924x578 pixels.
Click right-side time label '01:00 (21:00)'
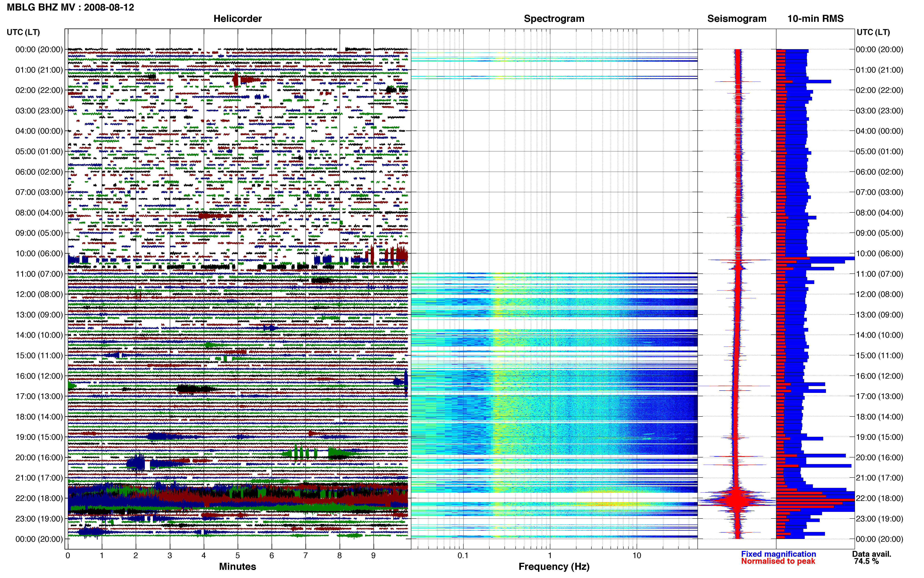point(879,70)
